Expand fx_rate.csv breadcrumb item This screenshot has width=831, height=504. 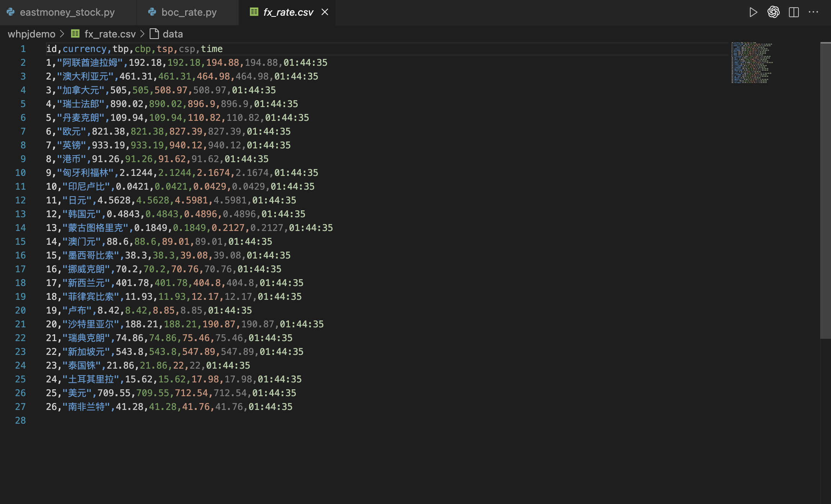point(110,34)
